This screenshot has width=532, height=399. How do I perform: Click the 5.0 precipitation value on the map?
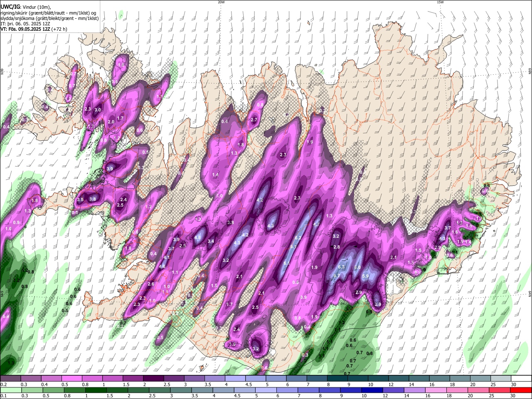click(x=357, y=267)
